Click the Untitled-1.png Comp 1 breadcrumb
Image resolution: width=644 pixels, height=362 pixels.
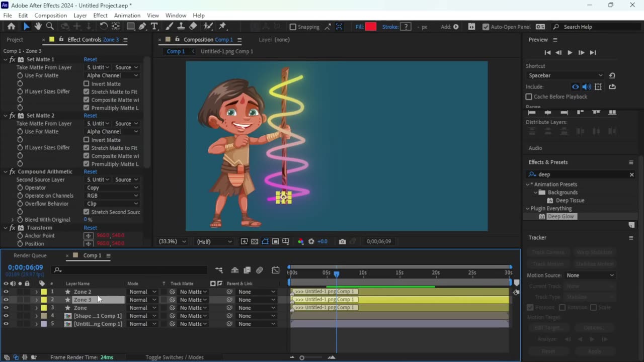pos(227,51)
